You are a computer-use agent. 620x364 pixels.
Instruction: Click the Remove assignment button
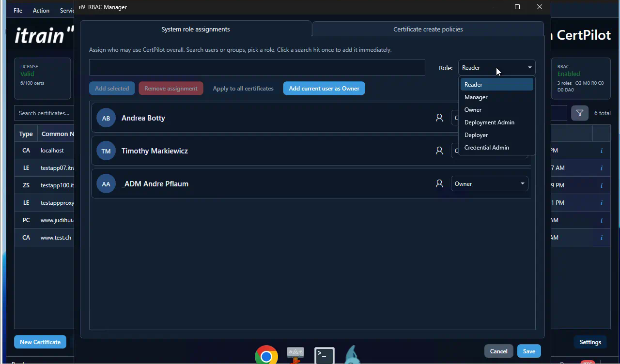point(171,88)
